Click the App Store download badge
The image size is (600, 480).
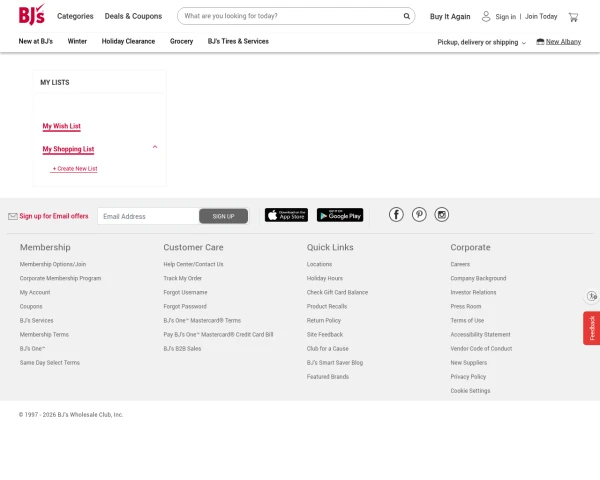click(x=286, y=215)
